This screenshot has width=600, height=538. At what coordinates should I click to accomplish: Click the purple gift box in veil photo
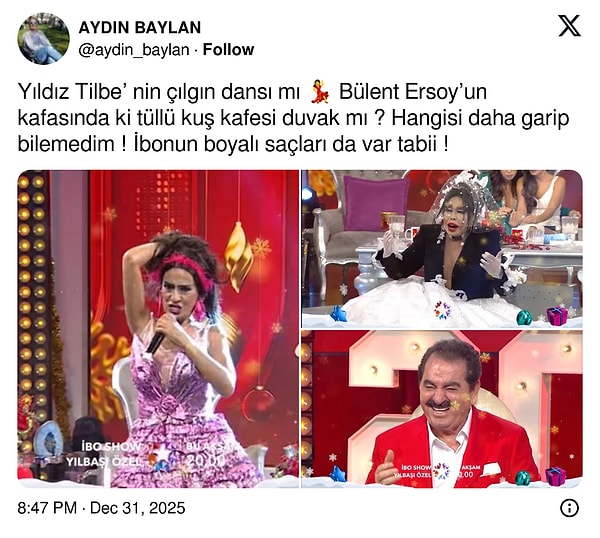point(557,316)
